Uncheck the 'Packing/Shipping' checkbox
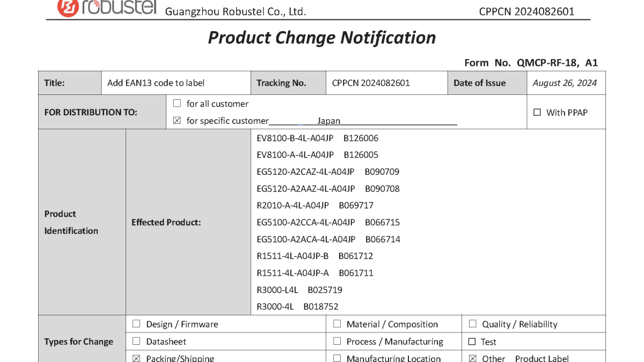The width and height of the screenshot is (644, 362). click(x=136, y=358)
